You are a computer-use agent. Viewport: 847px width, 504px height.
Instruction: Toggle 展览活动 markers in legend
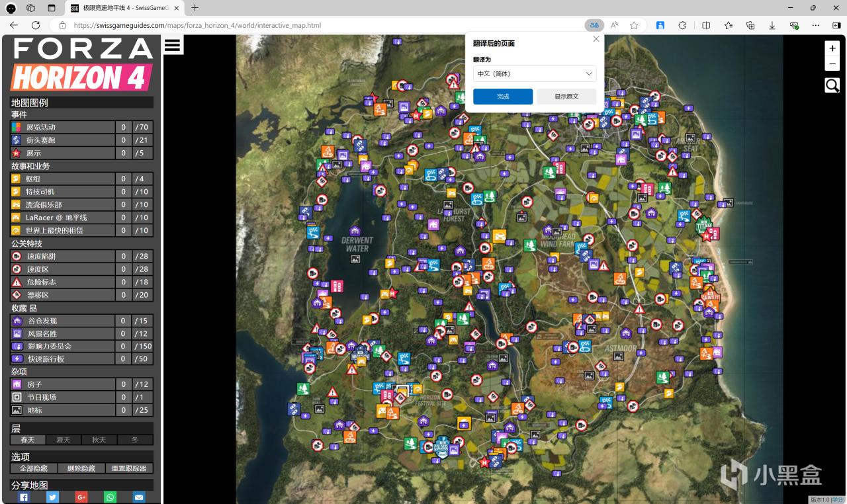(x=81, y=127)
